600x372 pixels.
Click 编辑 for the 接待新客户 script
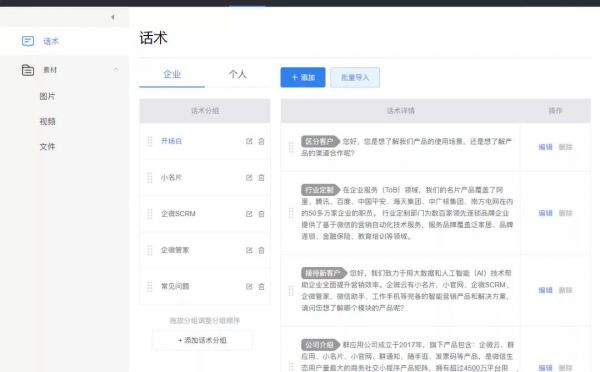(545, 290)
